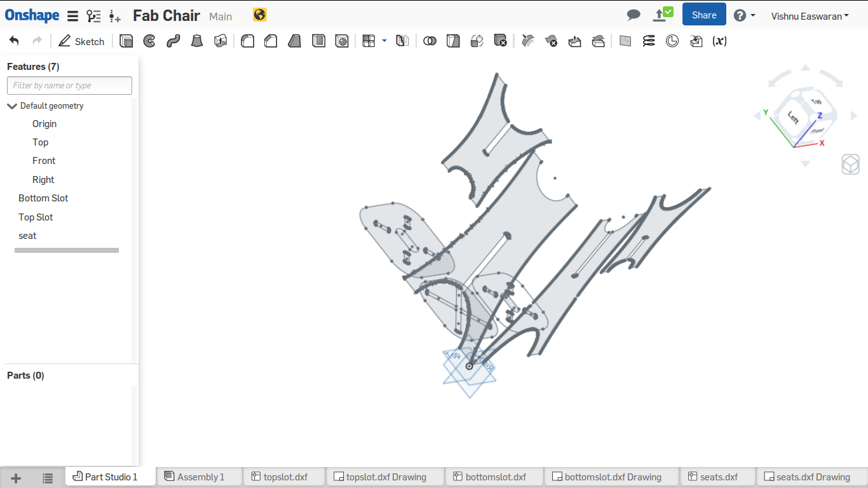Open the topslot.dxf tab

[285, 477]
